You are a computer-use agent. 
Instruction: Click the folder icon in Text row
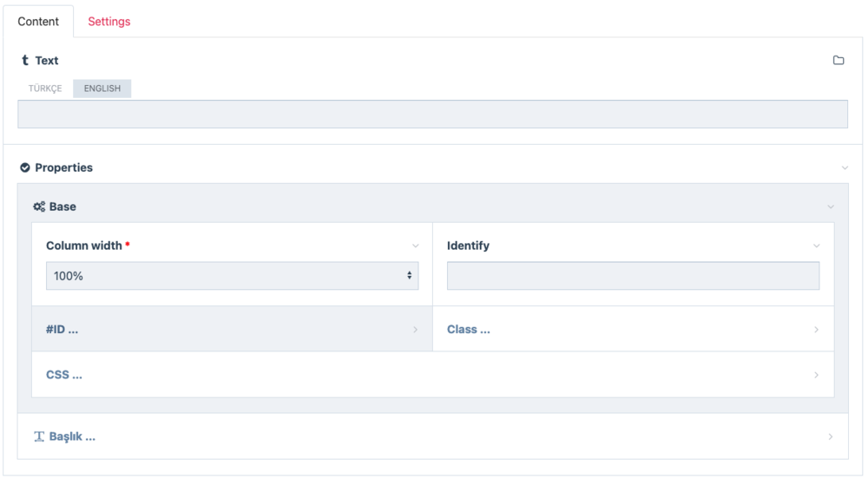point(838,61)
